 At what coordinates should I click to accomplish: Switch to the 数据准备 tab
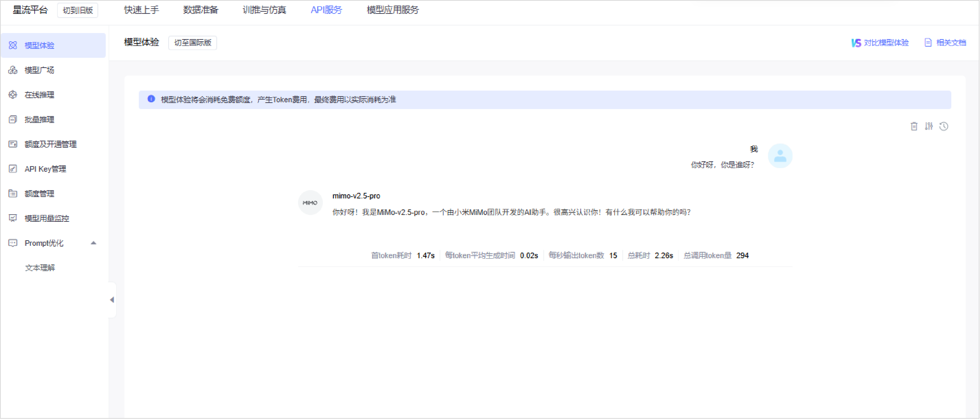(201, 10)
